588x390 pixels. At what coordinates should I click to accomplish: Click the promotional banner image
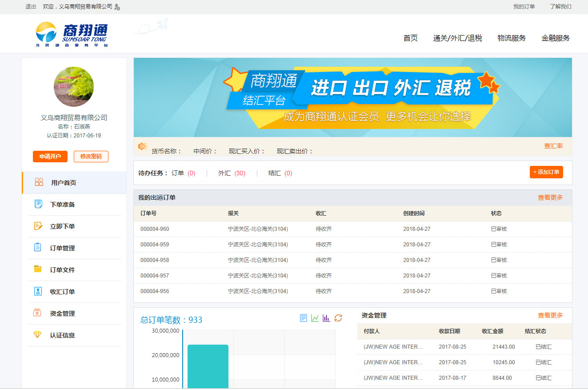tap(353, 97)
